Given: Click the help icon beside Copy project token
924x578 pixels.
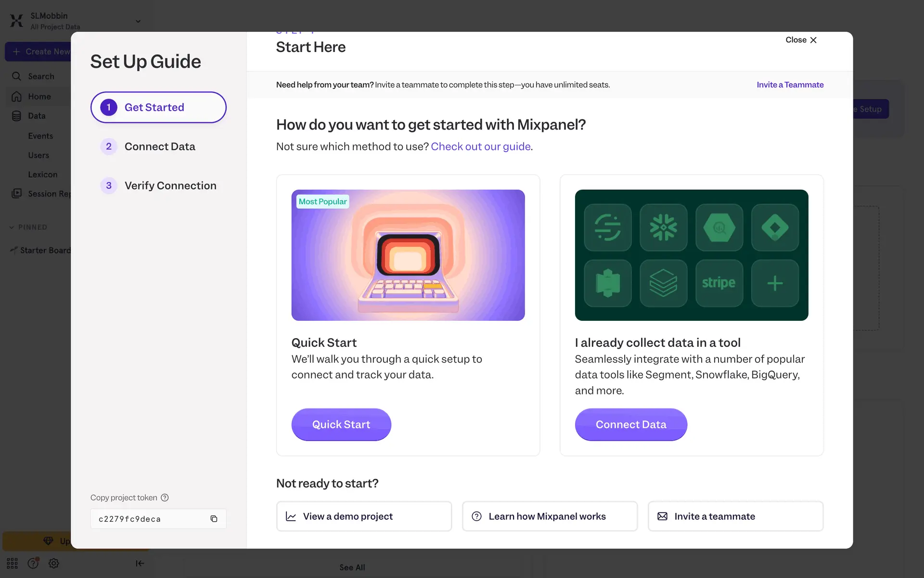Looking at the screenshot, I should click(x=165, y=498).
